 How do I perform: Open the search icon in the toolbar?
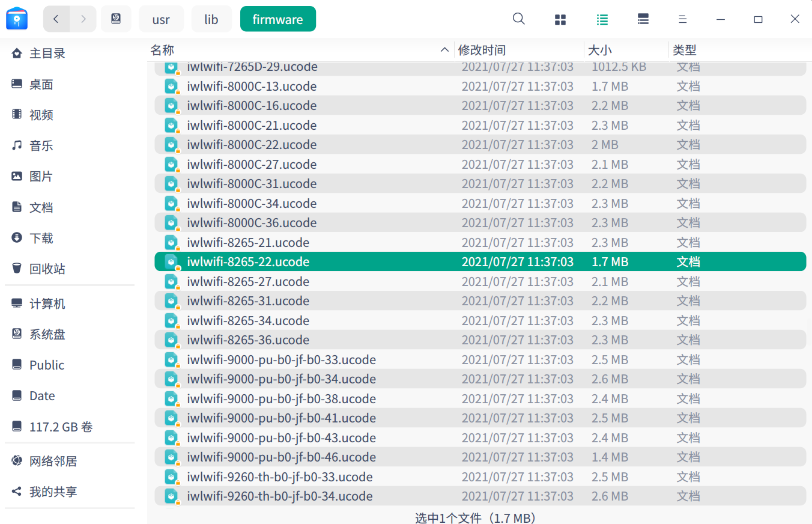click(x=519, y=19)
